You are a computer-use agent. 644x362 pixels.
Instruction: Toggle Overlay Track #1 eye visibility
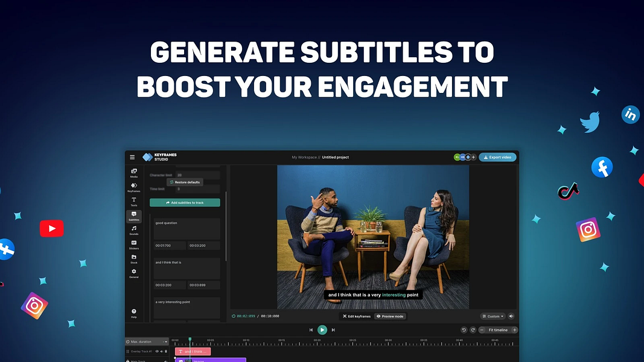coord(157,351)
